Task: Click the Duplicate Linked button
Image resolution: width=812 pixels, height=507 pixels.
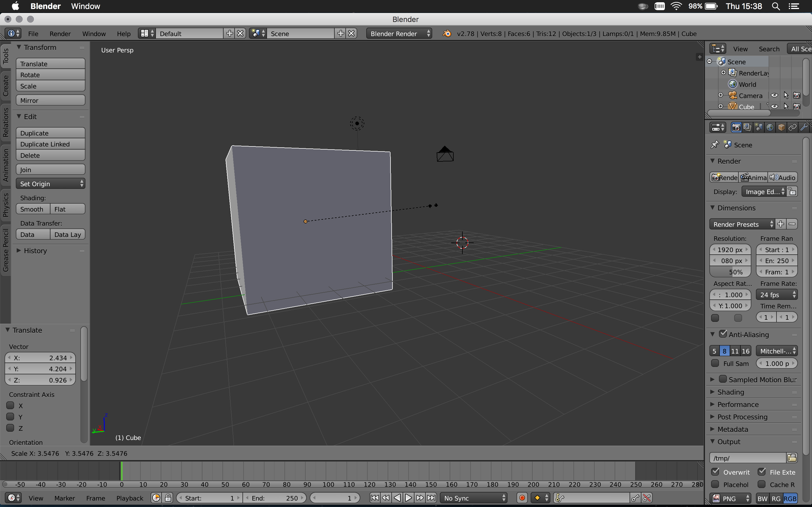Action: tap(50, 144)
